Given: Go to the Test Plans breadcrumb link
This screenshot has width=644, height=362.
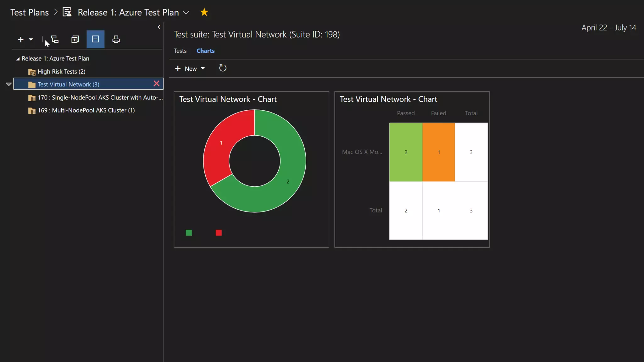Looking at the screenshot, I should point(30,12).
